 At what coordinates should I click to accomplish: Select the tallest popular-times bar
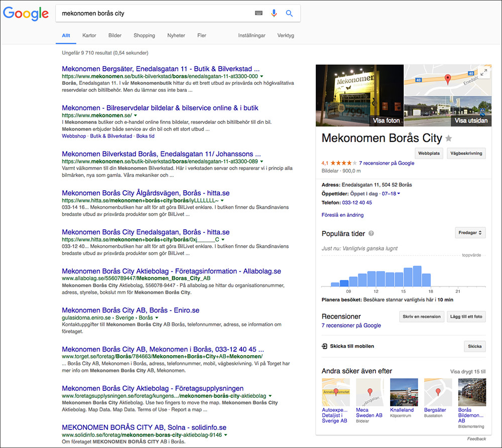417,276
